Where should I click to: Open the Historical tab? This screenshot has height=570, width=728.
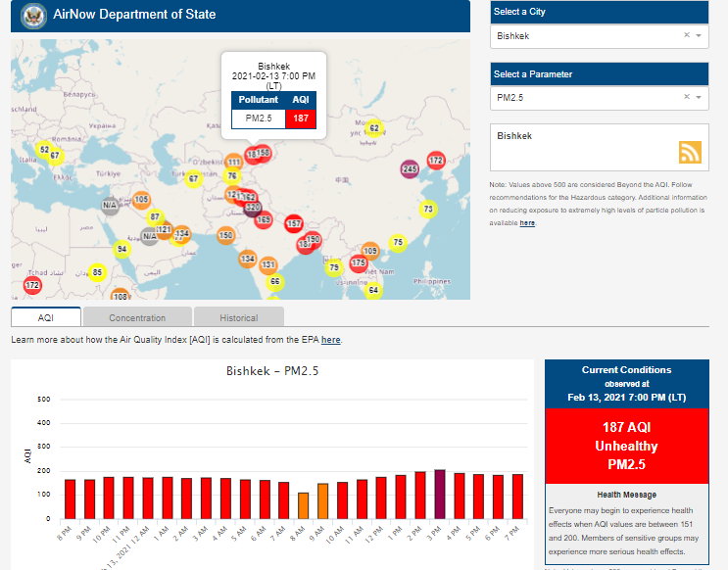coord(238,317)
